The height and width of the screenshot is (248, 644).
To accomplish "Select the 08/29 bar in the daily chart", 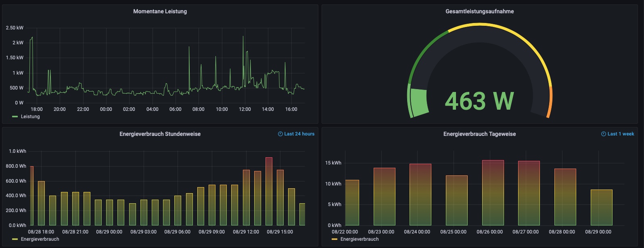I will [601, 207].
